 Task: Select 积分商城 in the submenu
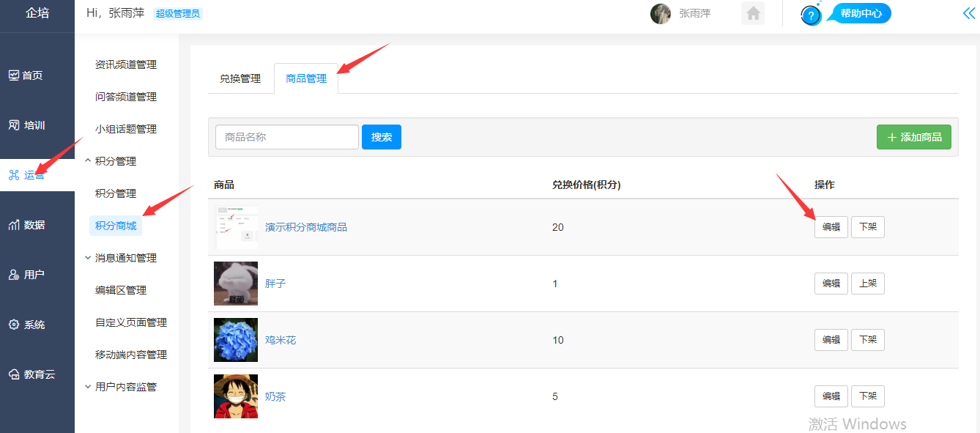116,226
